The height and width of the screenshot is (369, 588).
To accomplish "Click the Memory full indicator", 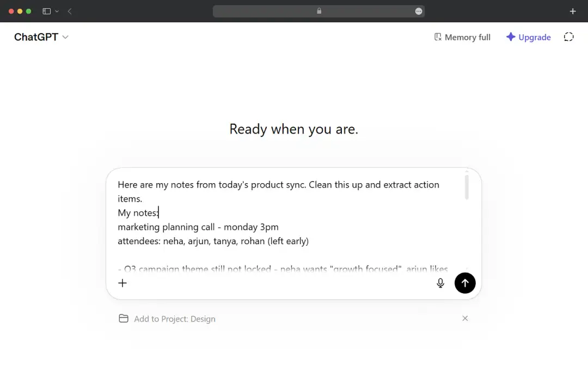I will point(462,37).
